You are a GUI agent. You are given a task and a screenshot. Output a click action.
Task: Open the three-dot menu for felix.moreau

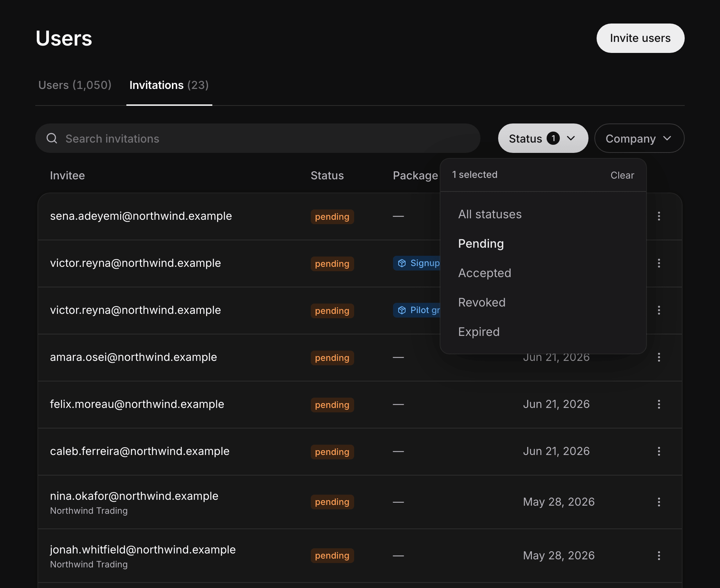(659, 404)
